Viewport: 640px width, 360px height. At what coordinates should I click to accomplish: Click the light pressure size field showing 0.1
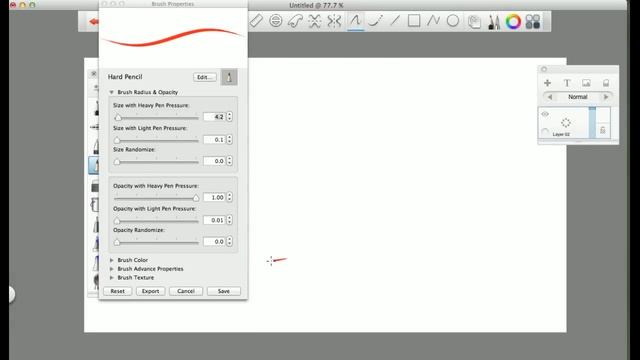214,140
